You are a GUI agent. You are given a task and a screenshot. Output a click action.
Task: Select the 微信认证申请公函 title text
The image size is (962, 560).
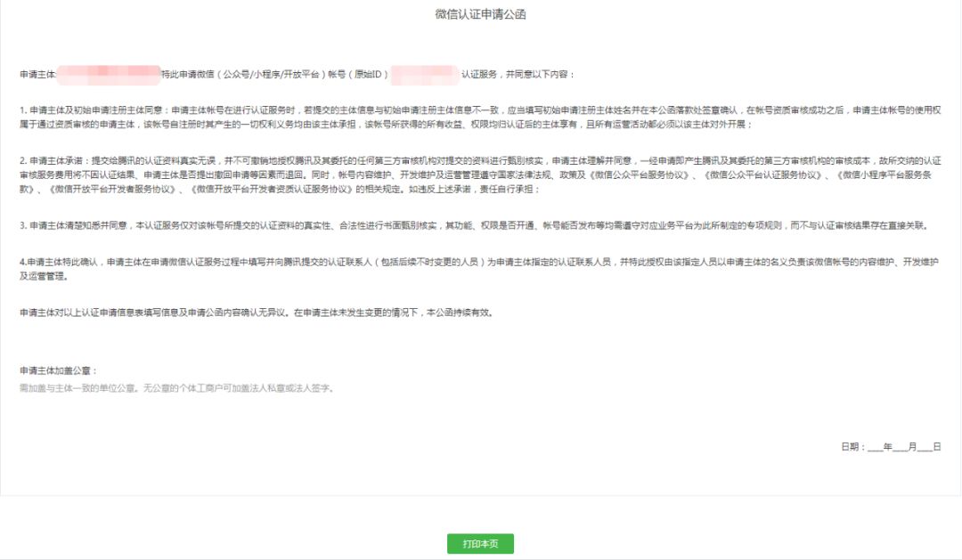[x=480, y=14]
